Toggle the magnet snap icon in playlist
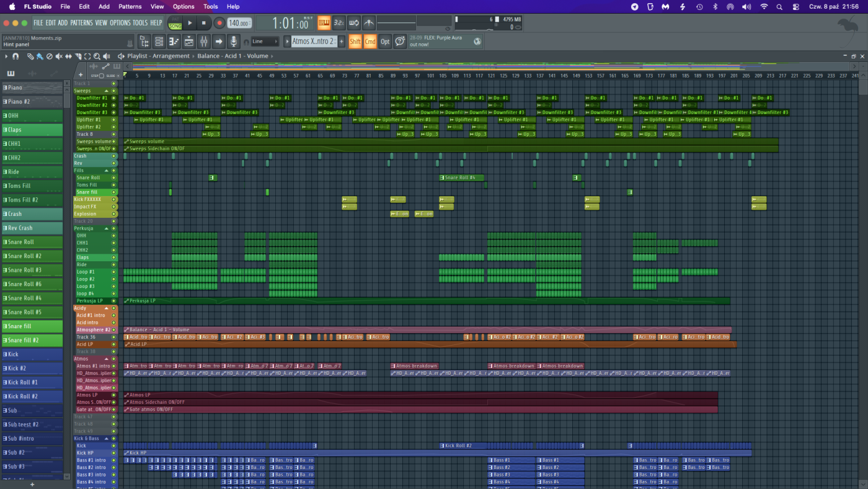868x489 pixels. 15,56
